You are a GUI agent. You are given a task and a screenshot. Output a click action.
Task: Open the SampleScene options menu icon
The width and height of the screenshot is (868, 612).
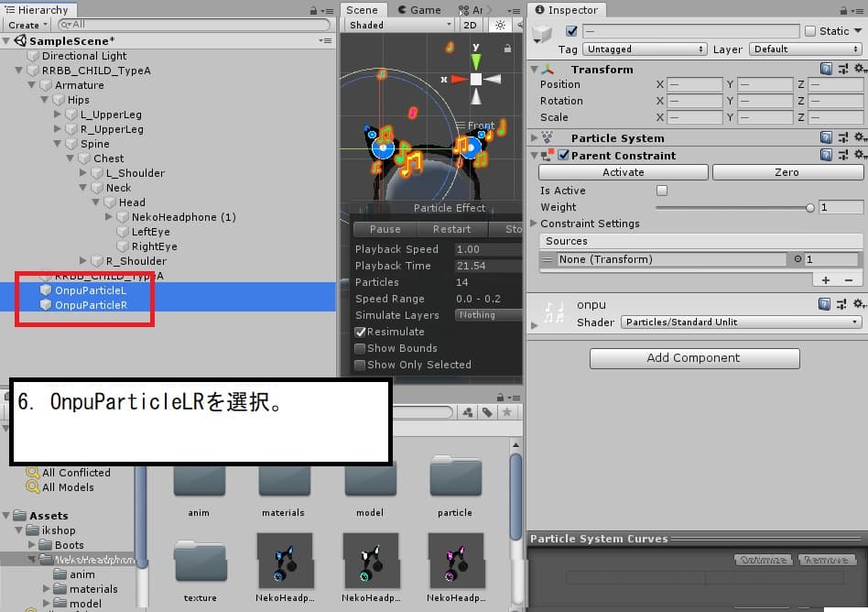tap(326, 40)
